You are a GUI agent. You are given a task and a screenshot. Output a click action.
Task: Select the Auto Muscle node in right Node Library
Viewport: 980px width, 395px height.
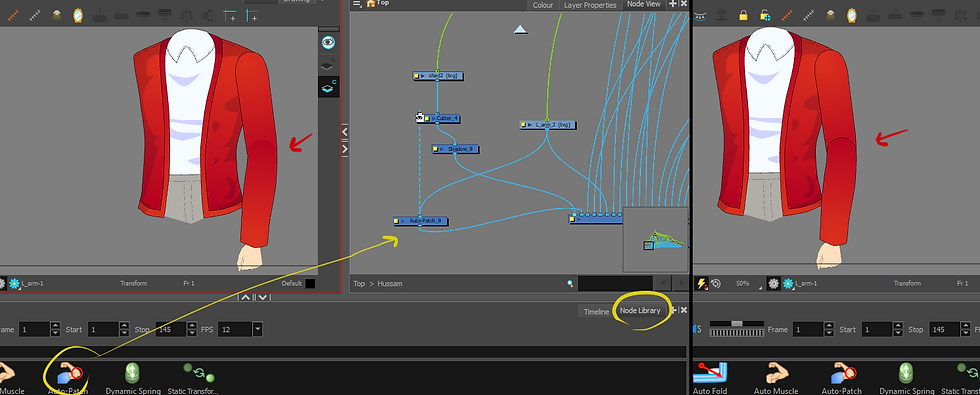(x=776, y=378)
